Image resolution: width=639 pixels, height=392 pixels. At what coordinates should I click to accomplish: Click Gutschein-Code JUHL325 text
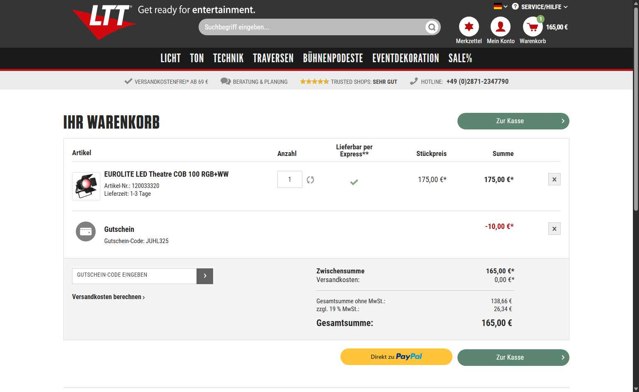(x=136, y=241)
